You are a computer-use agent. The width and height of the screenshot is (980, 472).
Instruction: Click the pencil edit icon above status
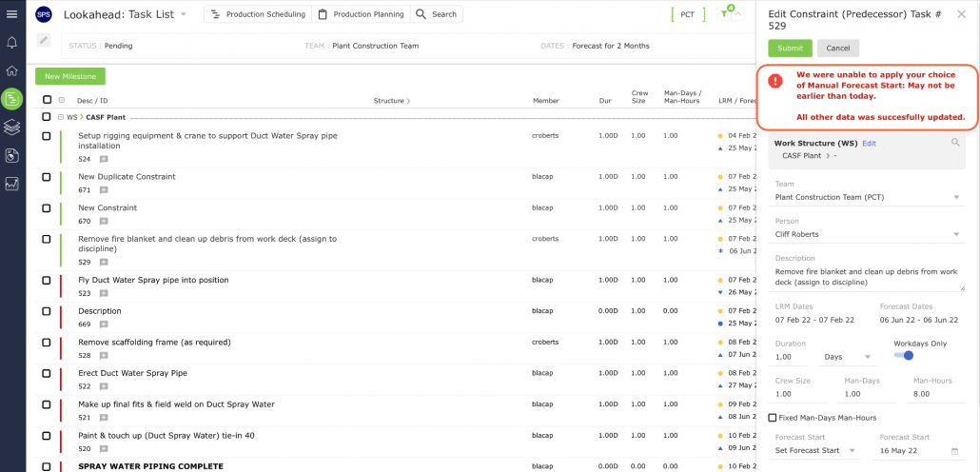43,41
